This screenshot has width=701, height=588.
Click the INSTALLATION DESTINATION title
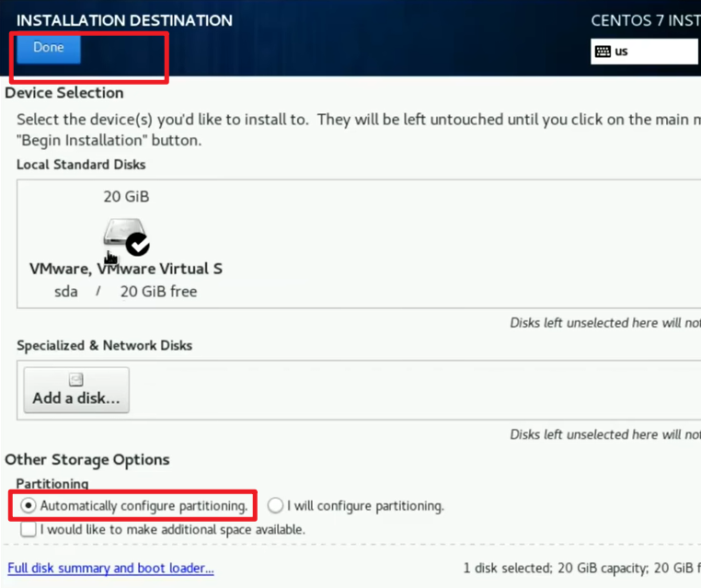coord(124,20)
